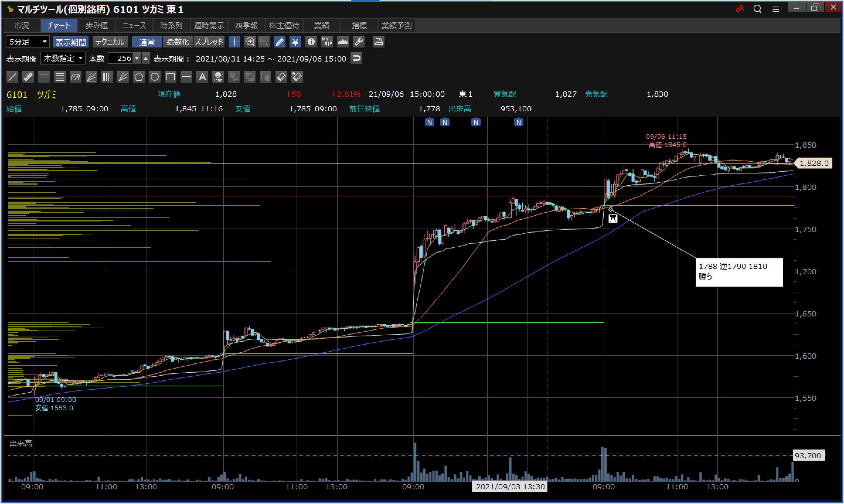Open the 四季報 tab
Image resolution: width=844 pixels, height=504 pixels.
point(246,25)
